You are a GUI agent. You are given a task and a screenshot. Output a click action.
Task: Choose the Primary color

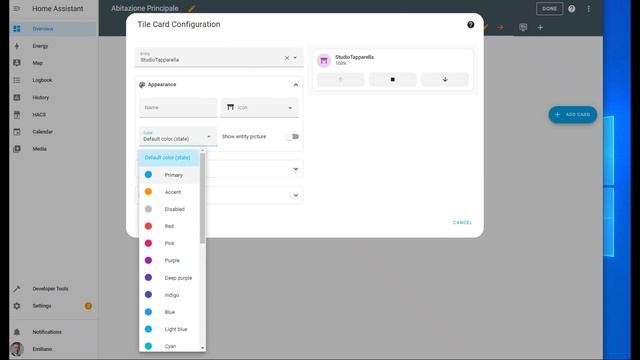coord(169,175)
